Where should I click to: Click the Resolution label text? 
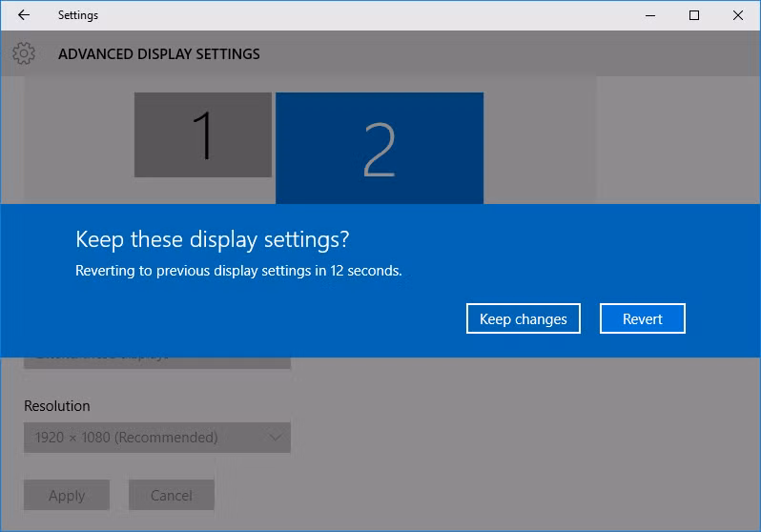57,406
